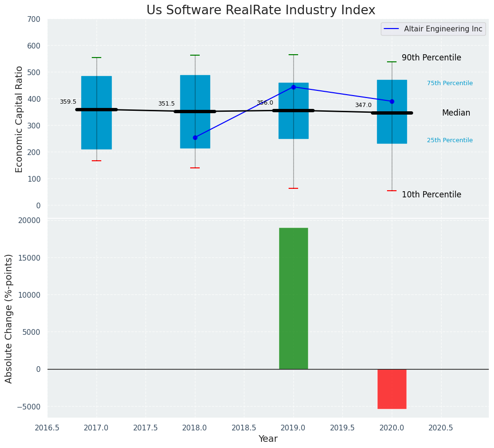Click the 2020.5 x-axis tick label
Viewport: 494px width, 448px height.
click(441, 428)
